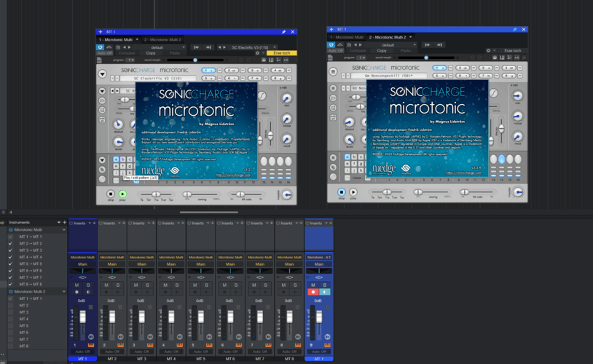593x364 pixels.
Task: Toggle 'MT 8 → MT 8' checkbox
Action: pos(11,284)
